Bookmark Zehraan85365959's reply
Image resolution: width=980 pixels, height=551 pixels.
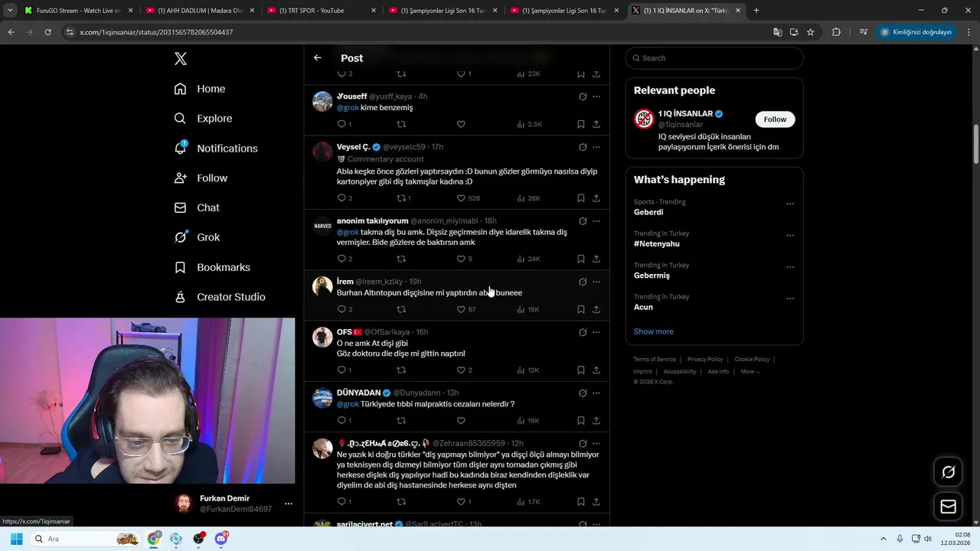[580, 501]
